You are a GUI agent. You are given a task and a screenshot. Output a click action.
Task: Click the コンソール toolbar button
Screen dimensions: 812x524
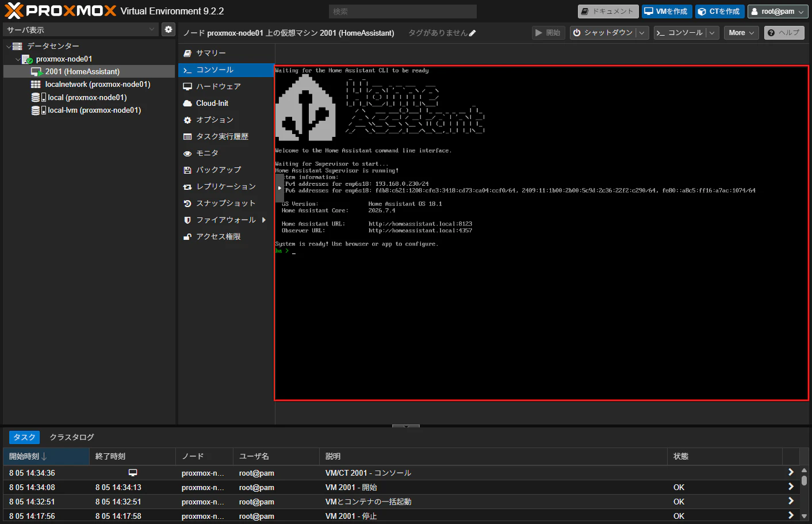[679, 33]
